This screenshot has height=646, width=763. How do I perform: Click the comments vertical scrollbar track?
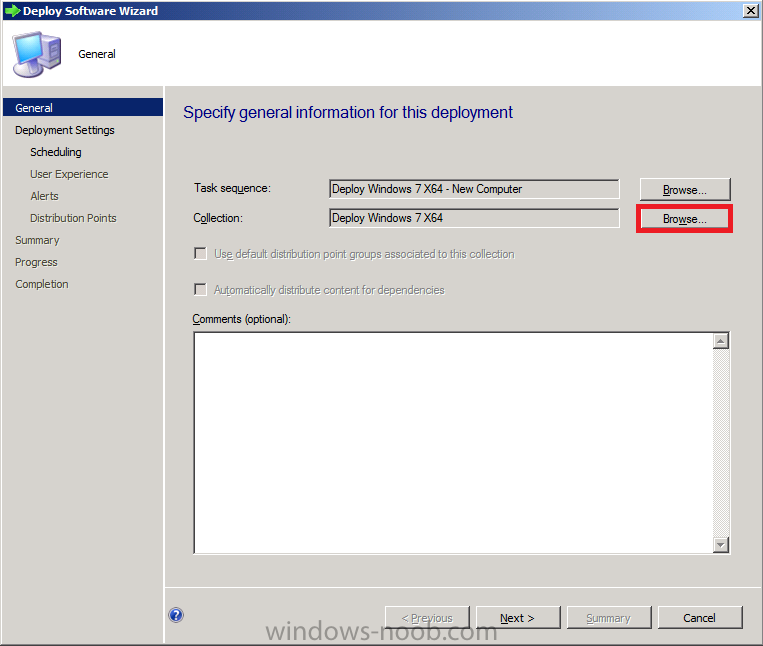tap(721, 443)
